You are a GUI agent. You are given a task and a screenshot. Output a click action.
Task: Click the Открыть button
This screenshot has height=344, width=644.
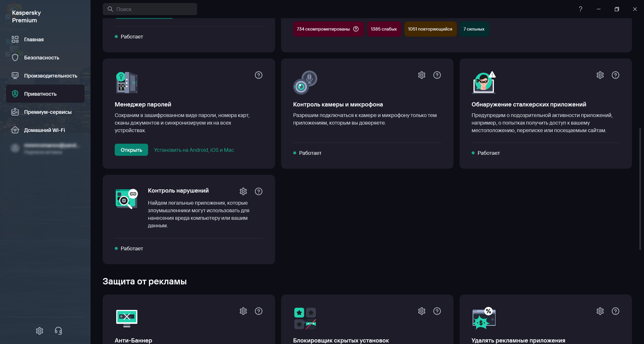[131, 150]
